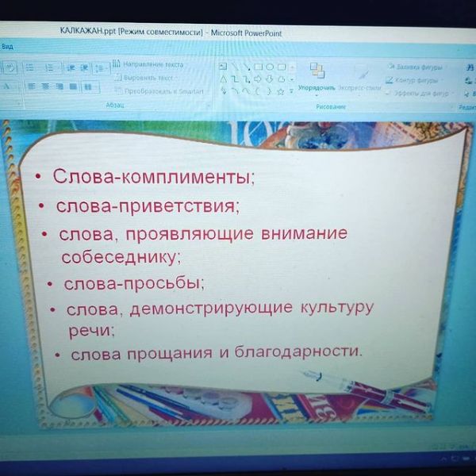Choose the star shape in shapes gallery
Screen dimensions: 476x476
(280, 91)
